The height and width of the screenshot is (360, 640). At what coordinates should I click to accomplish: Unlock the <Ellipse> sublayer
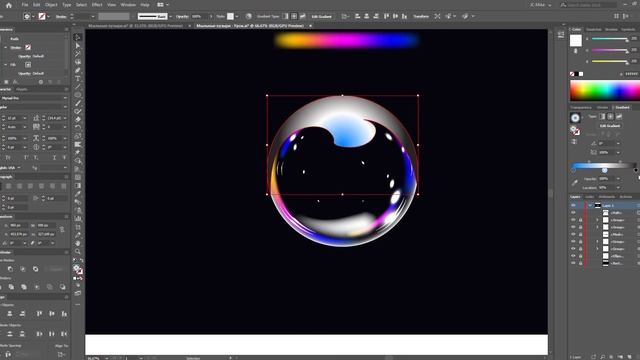tap(580, 256)
